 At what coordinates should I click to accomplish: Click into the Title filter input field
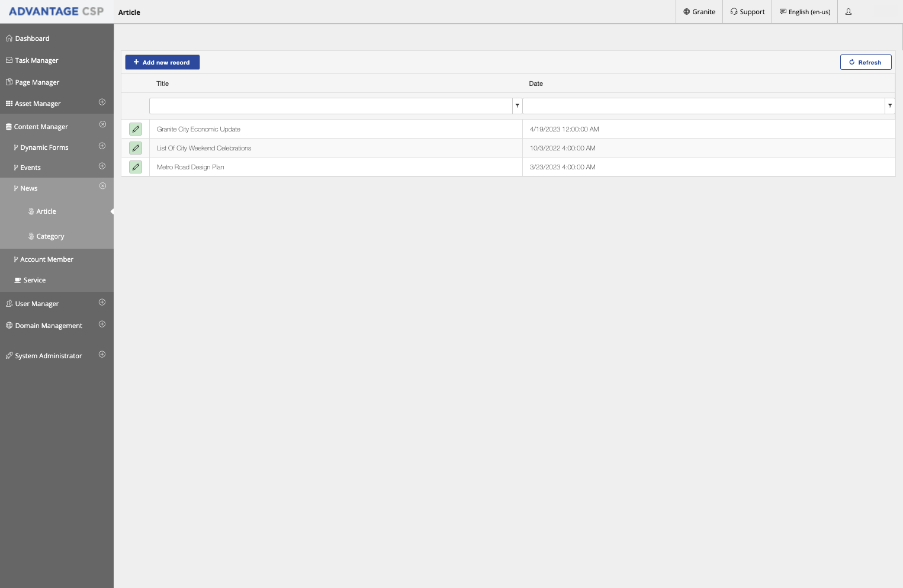[x=331, y=105]
